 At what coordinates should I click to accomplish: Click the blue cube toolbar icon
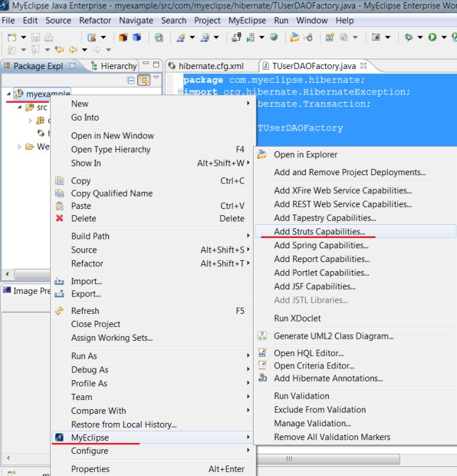pyautogui.click(x=136, y=37)
